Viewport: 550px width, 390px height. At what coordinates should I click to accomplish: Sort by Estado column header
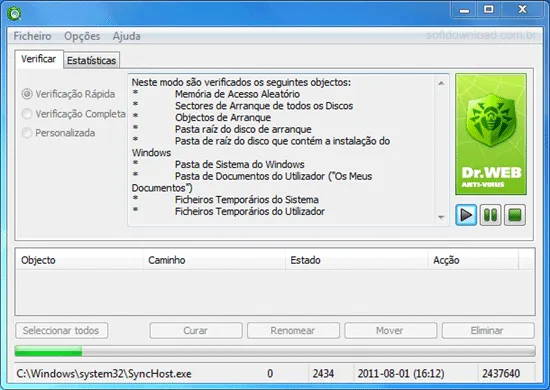[x=357, y=260]
